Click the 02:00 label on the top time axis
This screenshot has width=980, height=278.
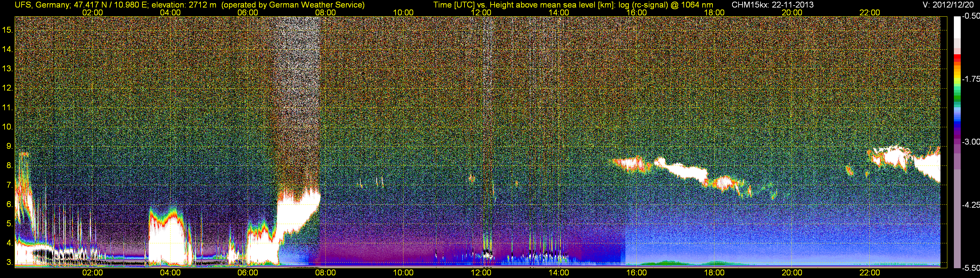tap(92, 12)
